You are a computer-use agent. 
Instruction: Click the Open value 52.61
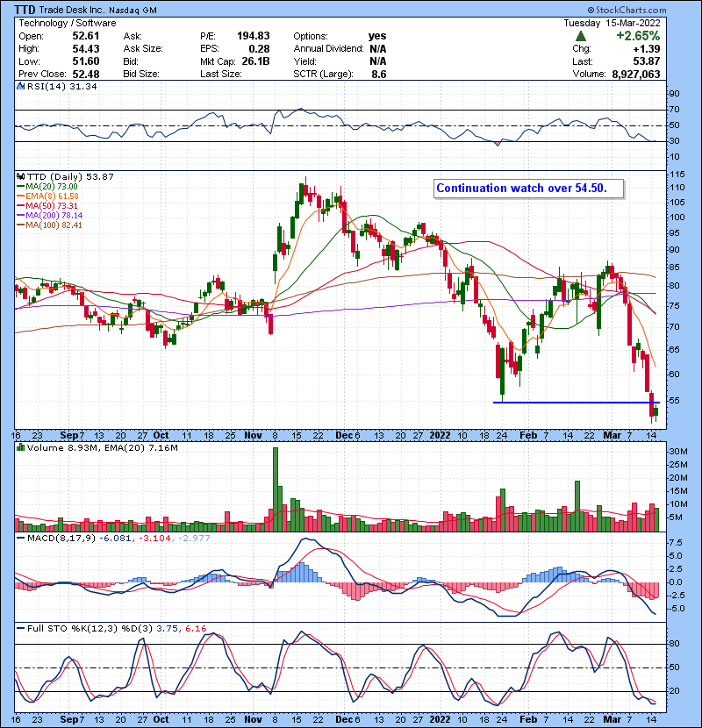tap(85, 36)
